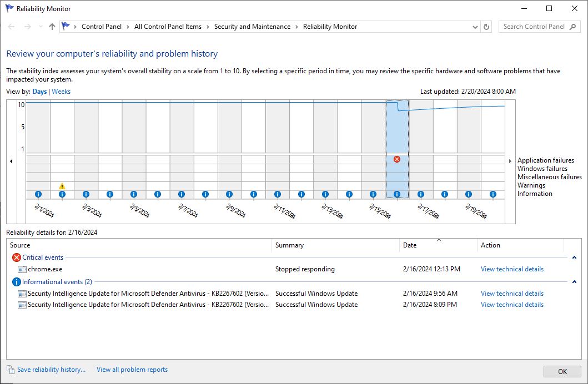588x384 pixels.
Task: Click the yellow warning icon in the chart
Action: coord(62,186)
